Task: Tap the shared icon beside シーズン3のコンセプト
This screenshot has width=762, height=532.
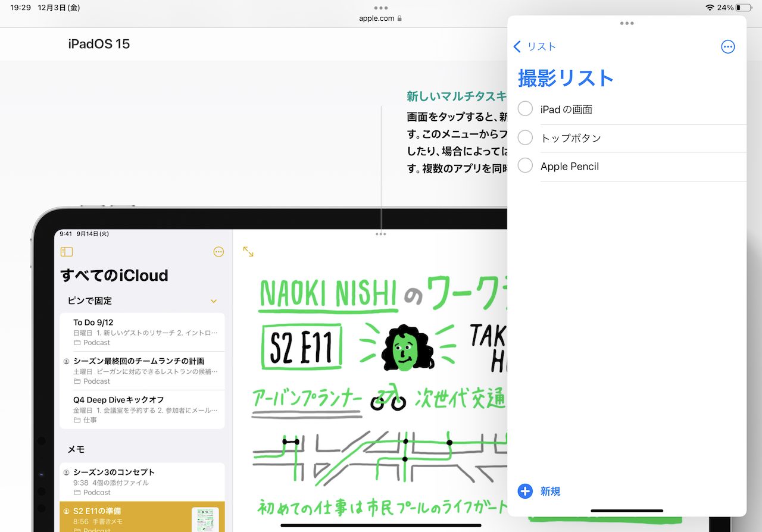Action: coord(66,472)
